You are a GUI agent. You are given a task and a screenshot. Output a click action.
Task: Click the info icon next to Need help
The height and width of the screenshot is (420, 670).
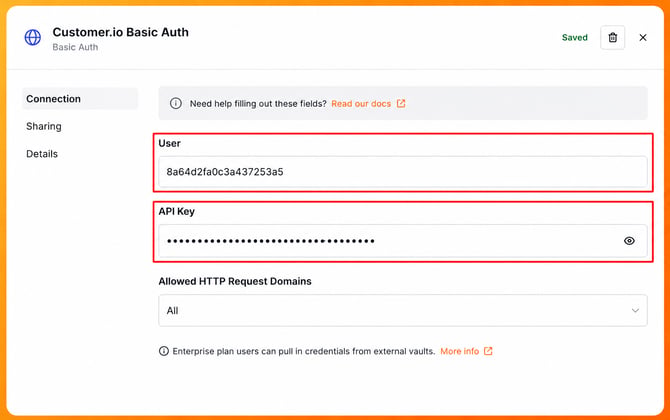pyautogui.click(x=176, y=103)
